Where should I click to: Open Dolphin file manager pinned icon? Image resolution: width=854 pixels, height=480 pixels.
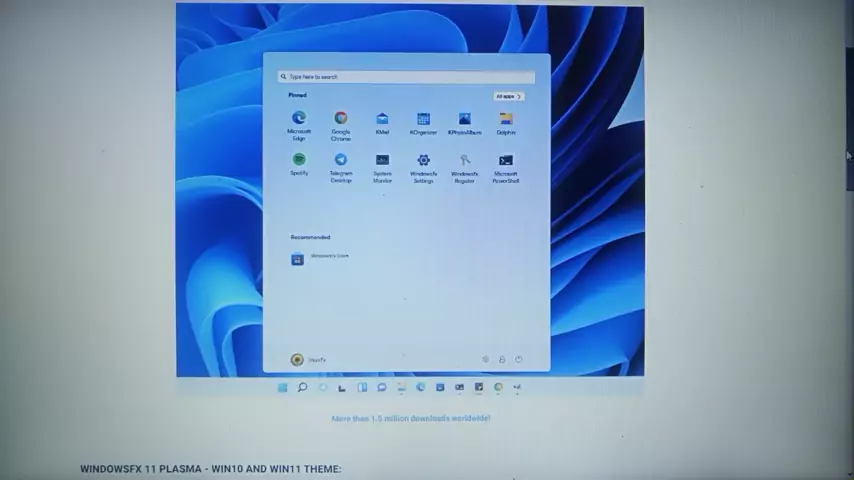tap(506, 123)
